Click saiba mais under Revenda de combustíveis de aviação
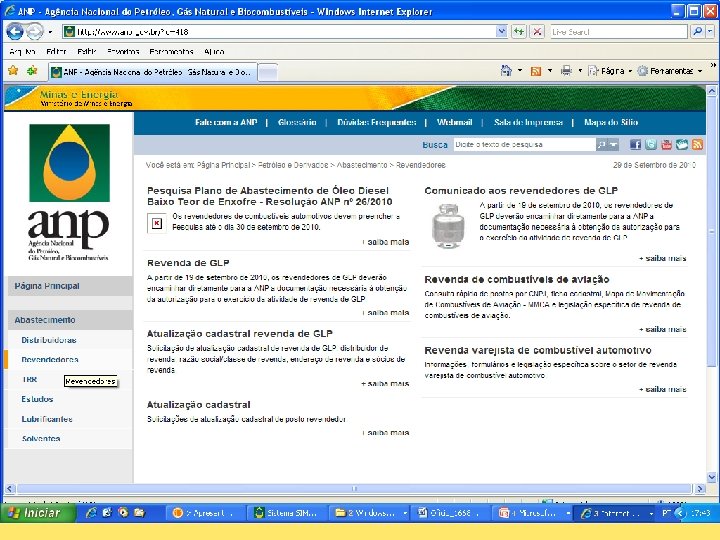Viewport: 720px width, 540px height. (x=663, y=329)
